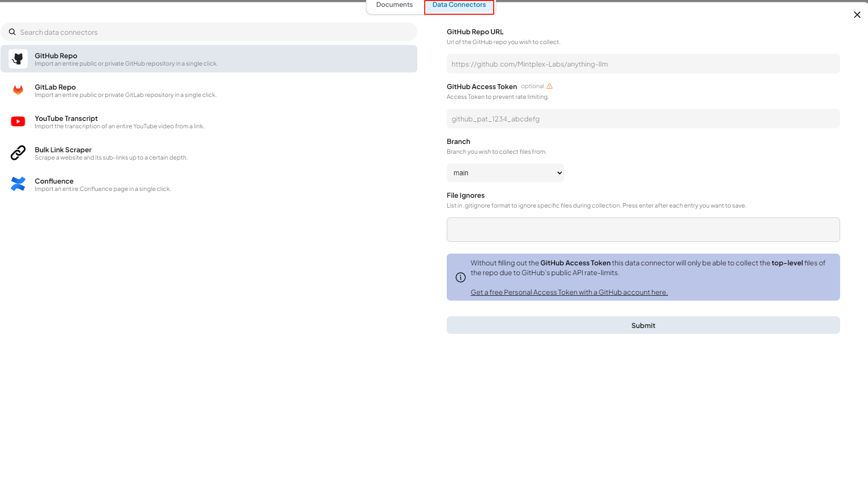
Task: Click 'Url of the GitHub repo' description text
Action: tap(503, 42)
